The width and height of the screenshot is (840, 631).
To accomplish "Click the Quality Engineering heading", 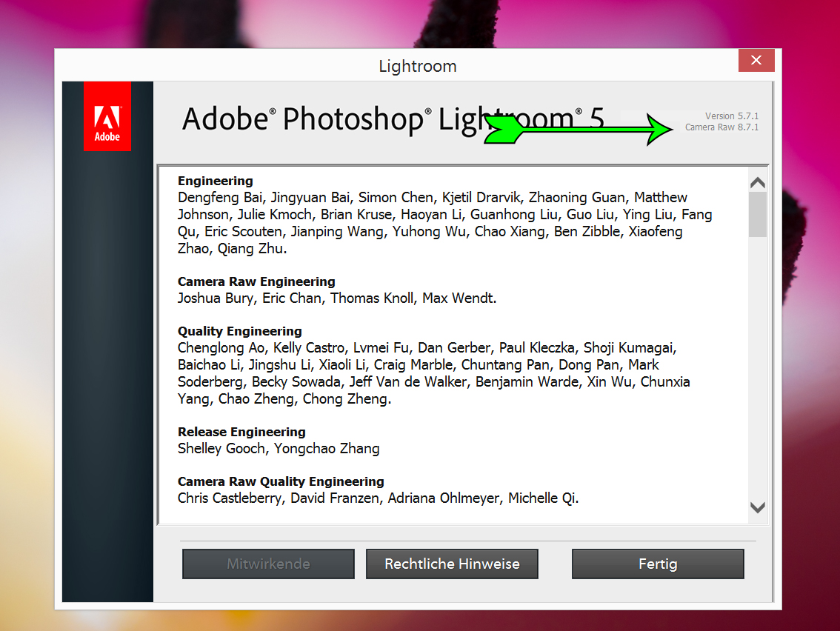I will click(x=239, y=331).
